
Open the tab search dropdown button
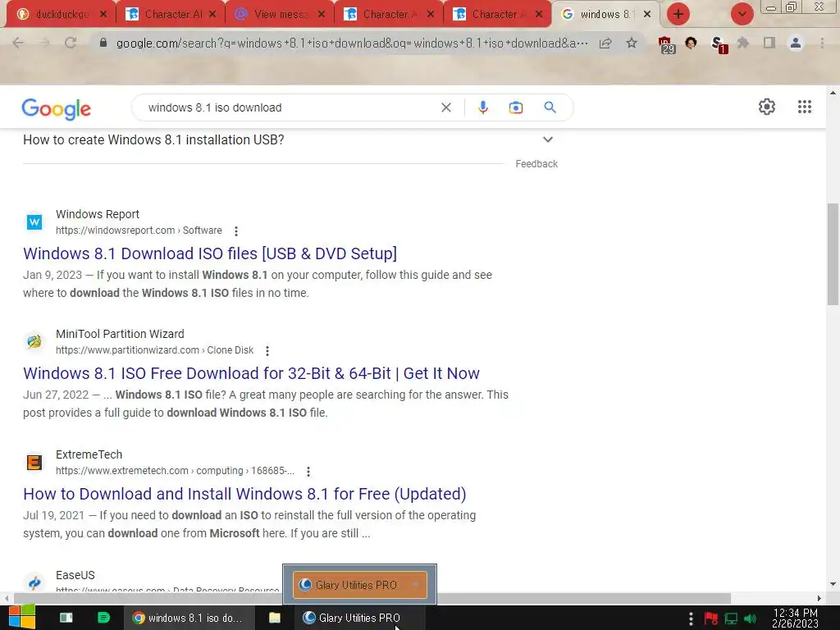click(x=742, y=14)
